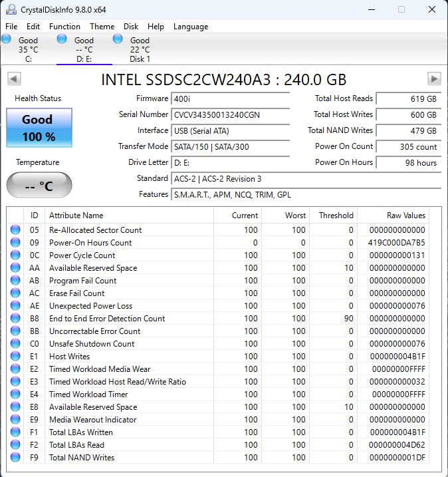Viewport: 448px width, 477px height.
Task: Open the Help menu
Action: (x=156, y=27)
